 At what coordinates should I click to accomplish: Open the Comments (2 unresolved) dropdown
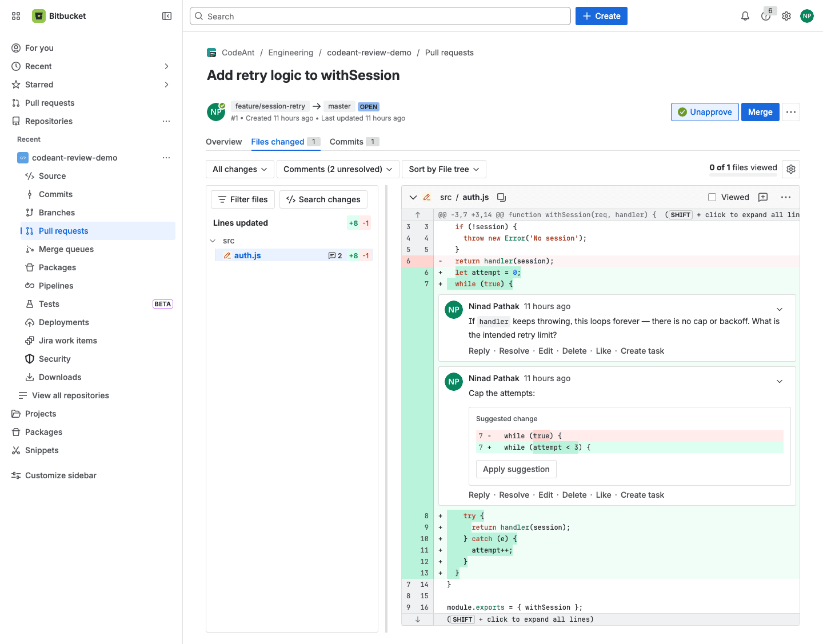pyautogui.click(x=338, y=169)
